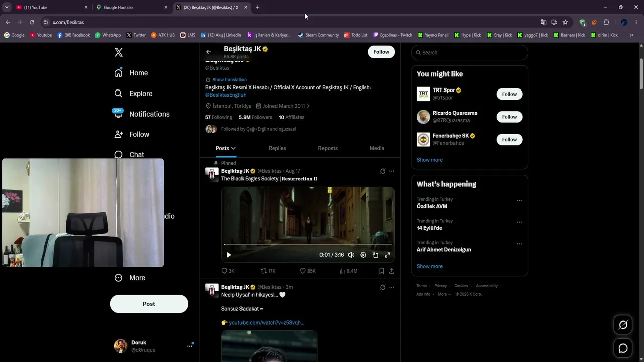The width and height of the screenshot is (644, 362).
Task: Open the Steam Community bookmark
Action: pyautogui.click(x=318, y=35)
